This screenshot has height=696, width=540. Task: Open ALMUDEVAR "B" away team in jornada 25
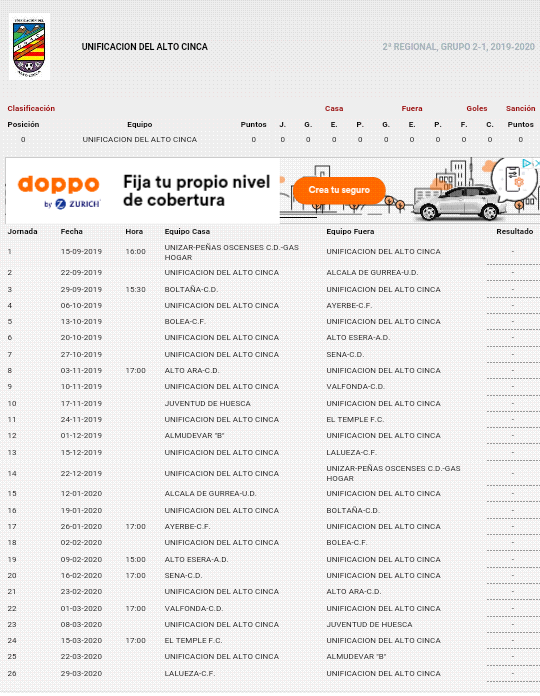coord(356,656)
